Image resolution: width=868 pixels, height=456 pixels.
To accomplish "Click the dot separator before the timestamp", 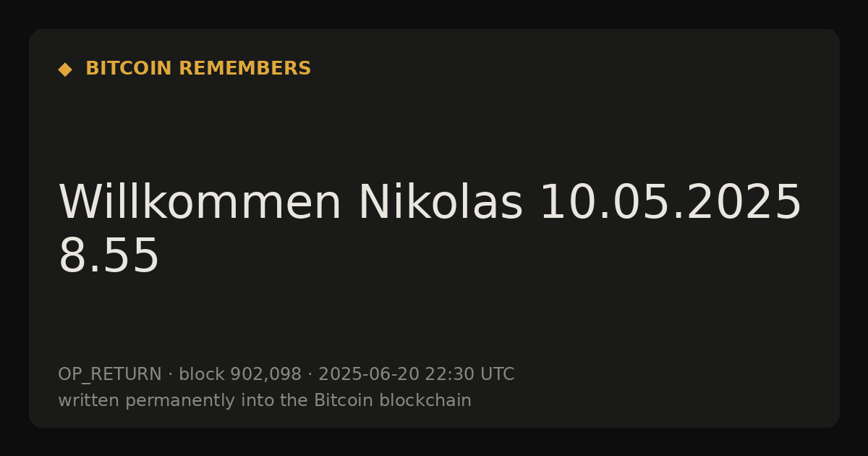I will click(x=310, y=375).
